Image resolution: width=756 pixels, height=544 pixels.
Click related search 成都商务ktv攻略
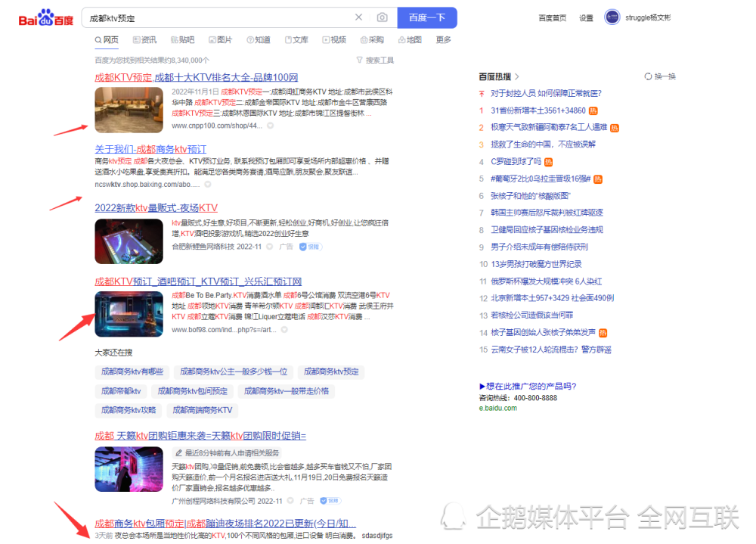[x=129, y=410]
